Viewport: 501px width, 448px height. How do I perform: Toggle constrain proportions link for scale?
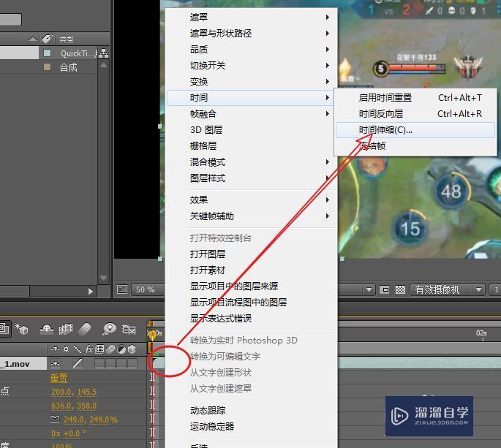[55, 418]
